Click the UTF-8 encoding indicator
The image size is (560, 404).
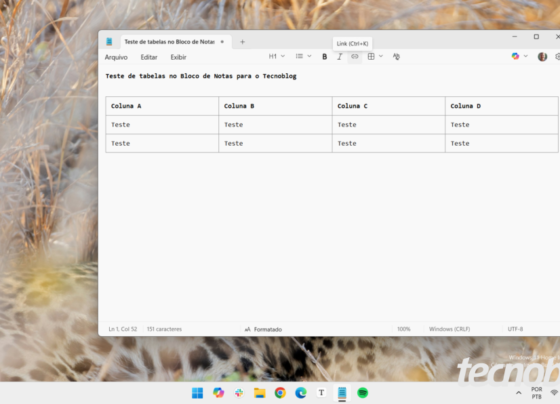click(515, 329)
